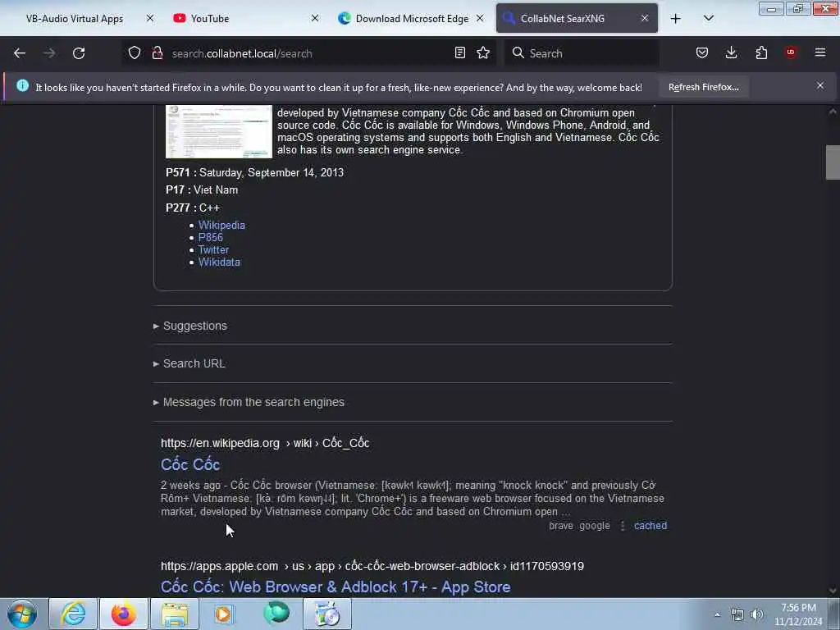Open the Wikidata infobox link
Viewport: 840px width, 630px height.
coord(220,262)
